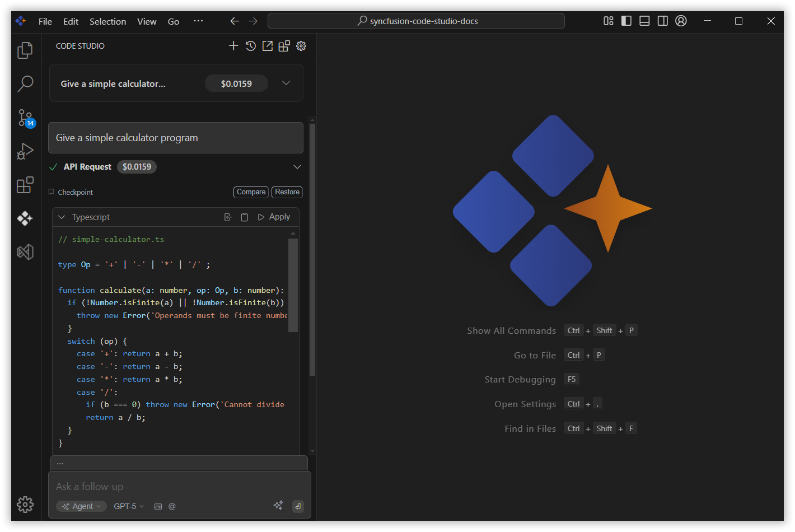Attach an image to the prompt
The image size is (795, 532).
pyautogui.click(x=158, y=506)
